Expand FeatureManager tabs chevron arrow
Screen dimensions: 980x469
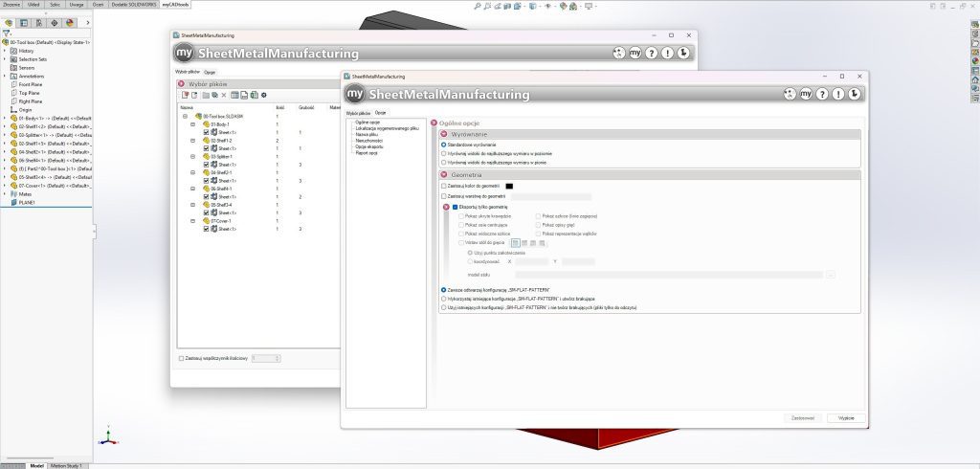point(87,23)
